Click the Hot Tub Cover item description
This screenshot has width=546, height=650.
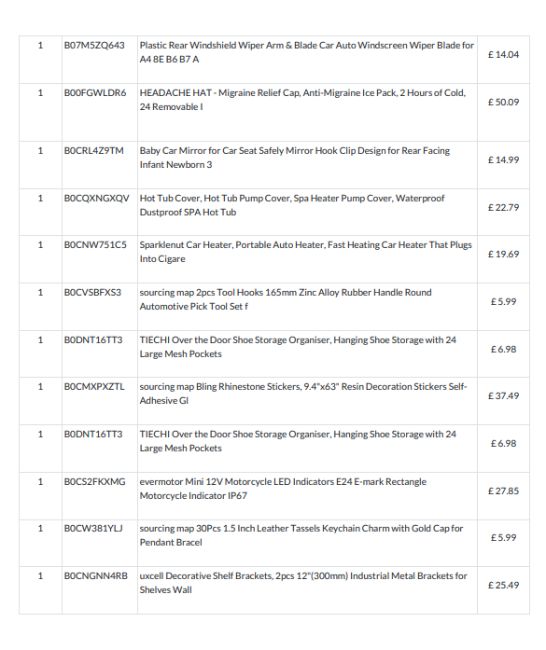292,205
